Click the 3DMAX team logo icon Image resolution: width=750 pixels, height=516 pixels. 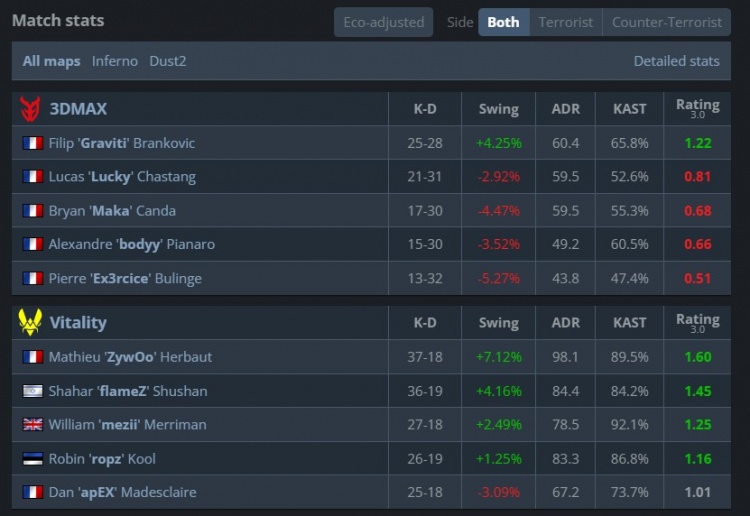(x=30, y=109)
